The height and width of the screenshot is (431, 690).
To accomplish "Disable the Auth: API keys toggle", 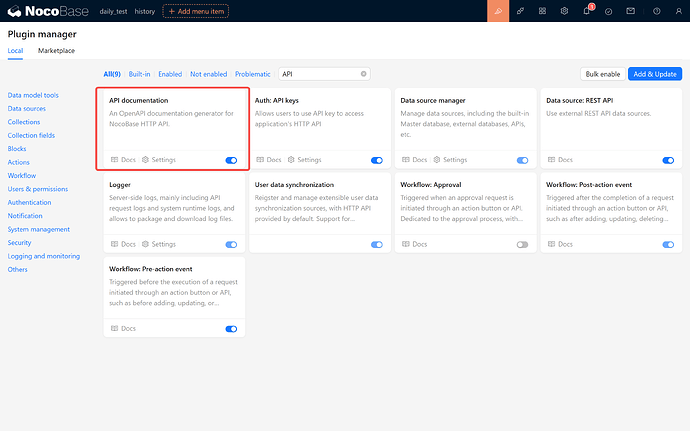I will (x=377, y=160).
